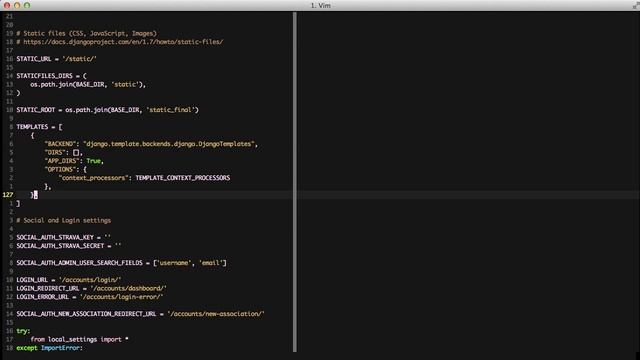The width and height of the screenshot is (640, 360).
Task: Click the from local_settings import * line
Action: pos(80,340)
